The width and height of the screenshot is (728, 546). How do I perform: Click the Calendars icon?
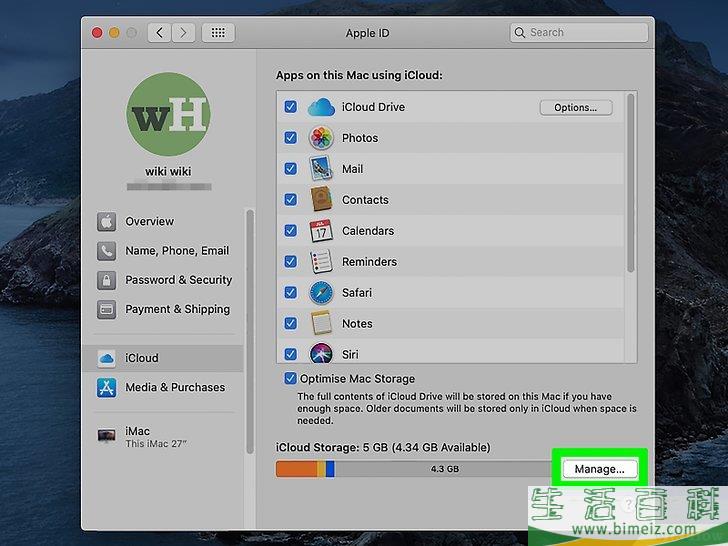(321, 231)
